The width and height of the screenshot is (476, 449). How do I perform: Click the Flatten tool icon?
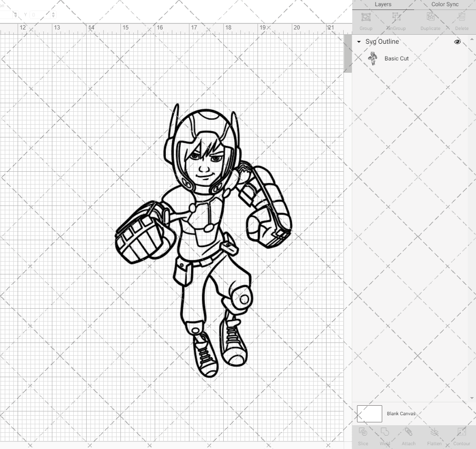click(435, 432)
